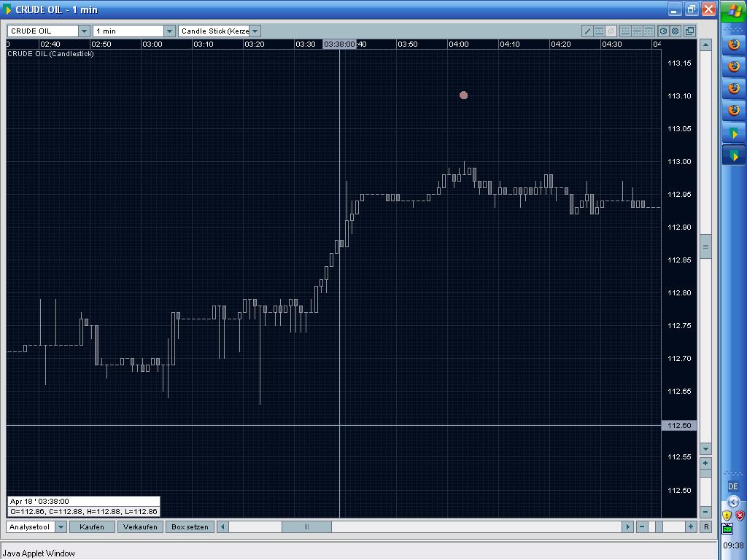The image size is (747, 560).
Task: Click the DE language indicator
Action: [732, 486]
